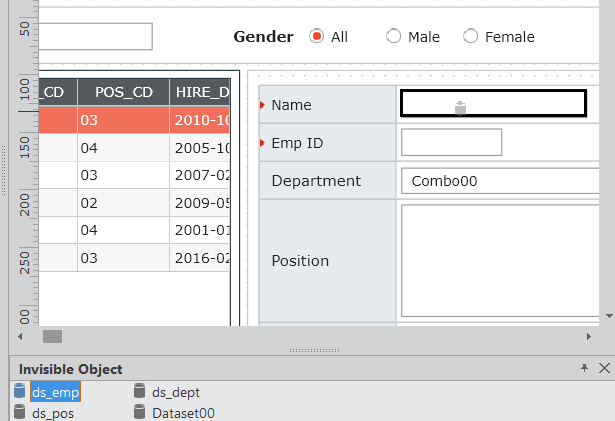Viewport: 615px width, 421px height.
Task: Click the panel splitter grip above Invisible Object
Action: 315,350
